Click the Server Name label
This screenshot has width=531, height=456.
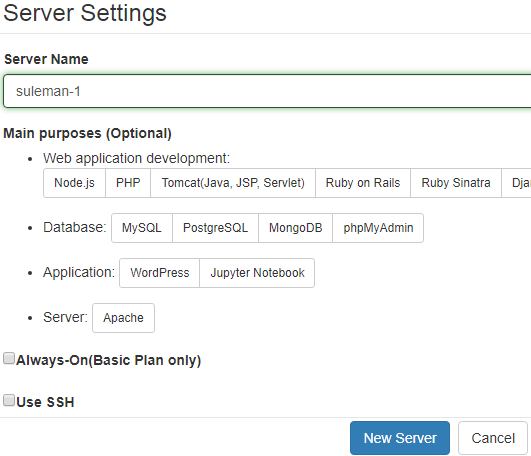46,59
